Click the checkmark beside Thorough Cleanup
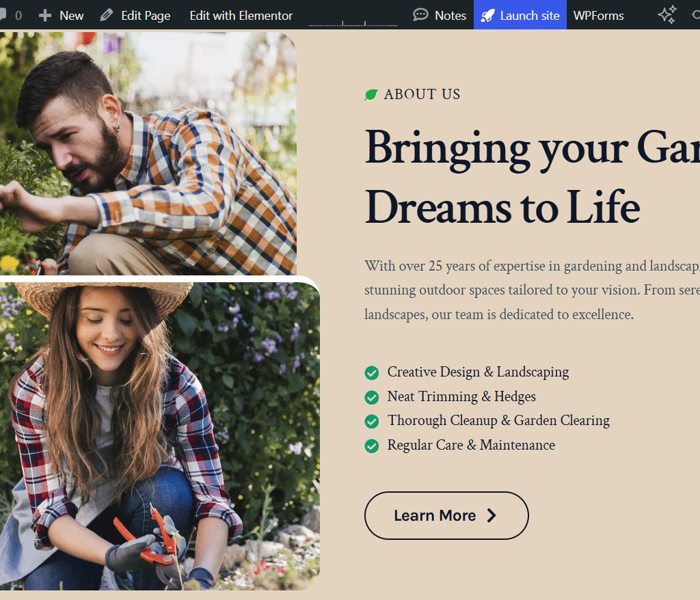700x600 pixels. (x=371, y=422)
